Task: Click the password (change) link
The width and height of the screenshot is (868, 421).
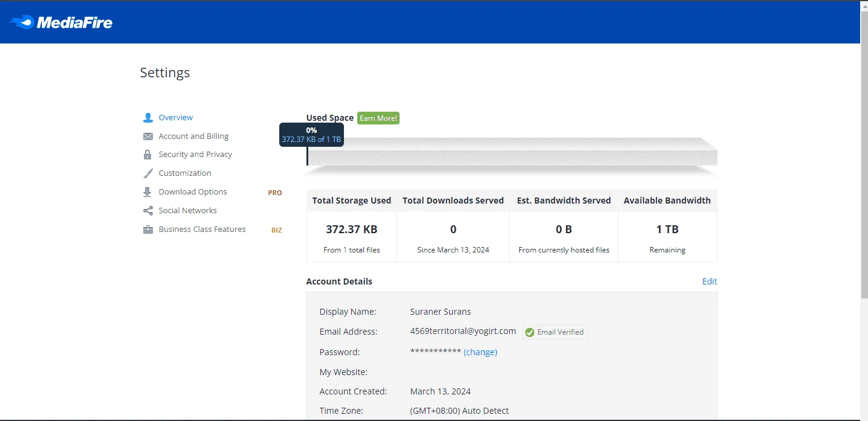Action: [x=481, y=352]
